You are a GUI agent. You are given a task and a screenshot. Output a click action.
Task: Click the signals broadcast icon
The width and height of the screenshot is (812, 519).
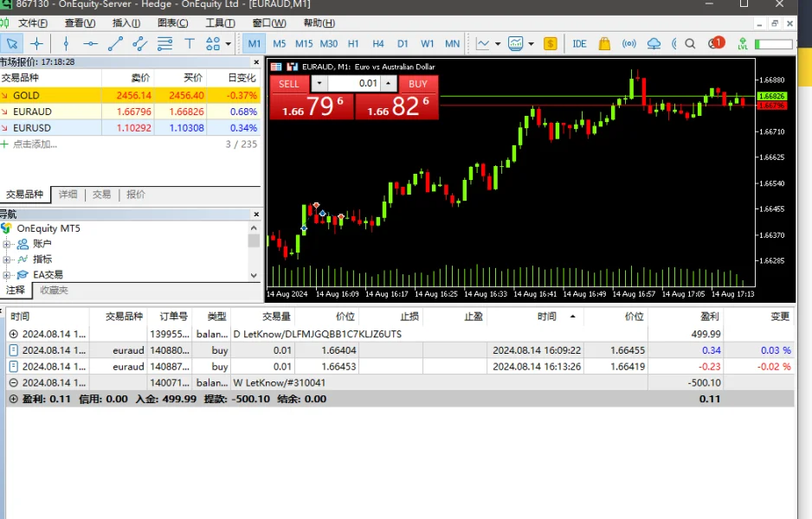(629, 43)
